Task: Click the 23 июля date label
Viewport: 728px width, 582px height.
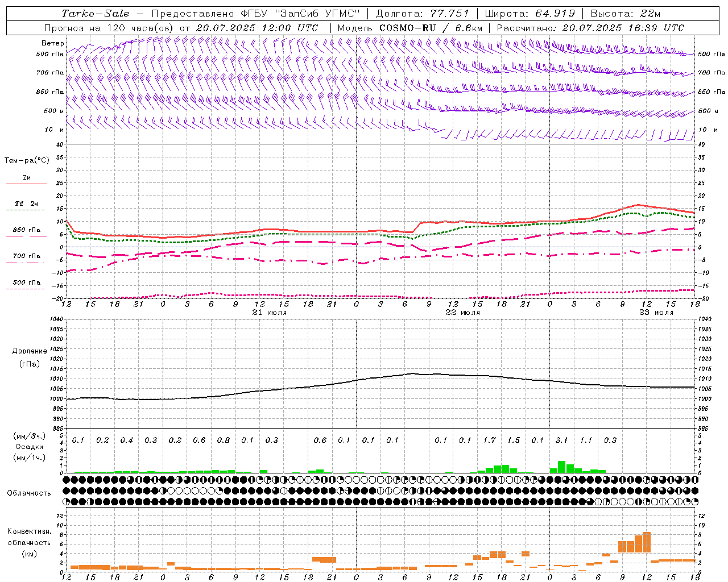Action: coord(656,313)
